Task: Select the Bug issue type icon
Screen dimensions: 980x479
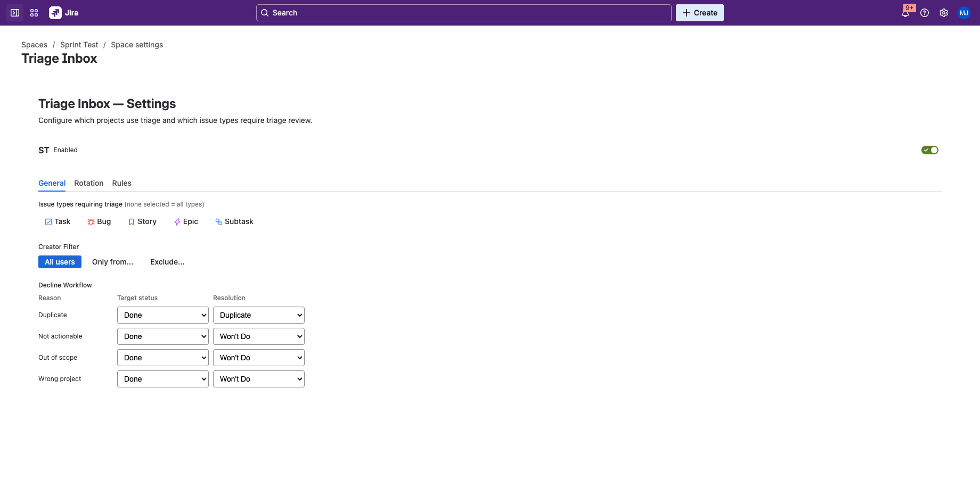Action: 91,221
